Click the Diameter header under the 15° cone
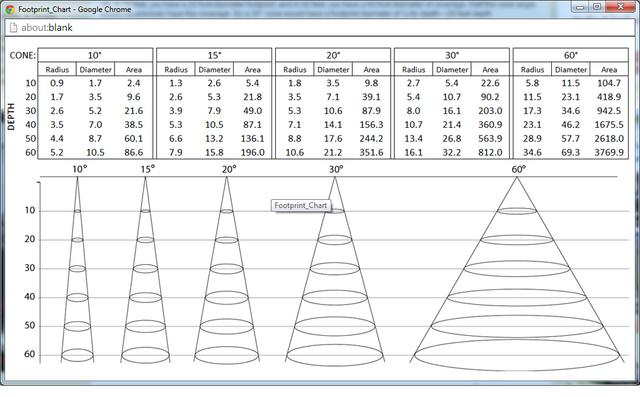The image size is (640, 397). pos(214,69)
